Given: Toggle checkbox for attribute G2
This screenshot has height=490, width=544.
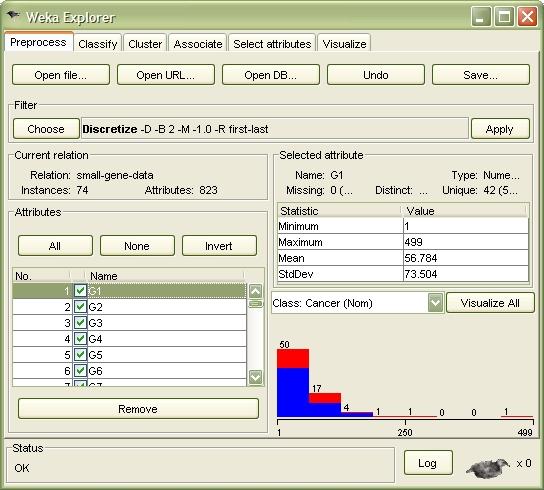Looking at the screenshot, I should [80, 306].
